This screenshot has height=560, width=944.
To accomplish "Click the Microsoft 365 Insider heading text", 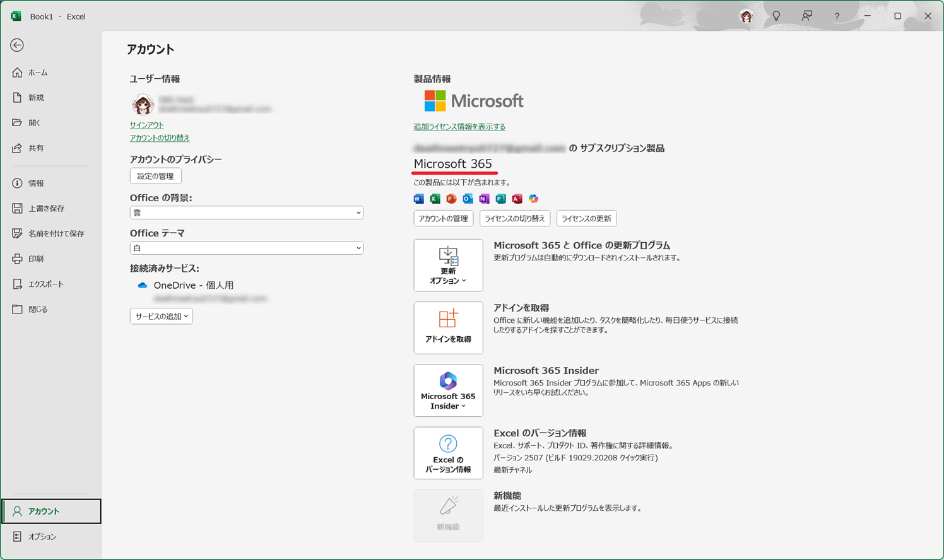I will 546,371.
